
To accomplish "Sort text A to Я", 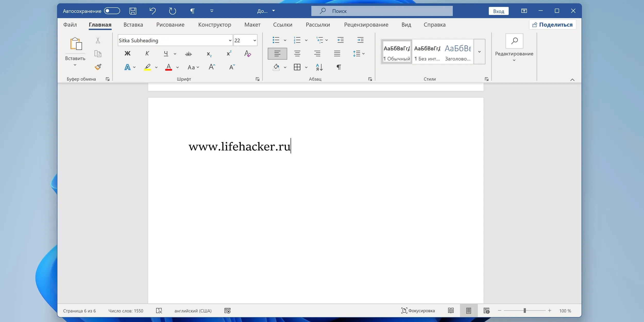I will [x=319, y=67].
